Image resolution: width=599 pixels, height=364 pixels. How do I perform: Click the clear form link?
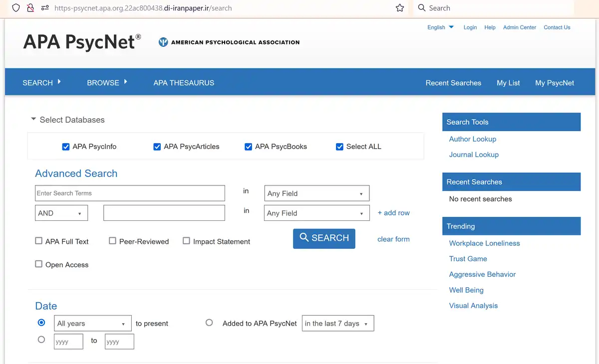(393, 239)
